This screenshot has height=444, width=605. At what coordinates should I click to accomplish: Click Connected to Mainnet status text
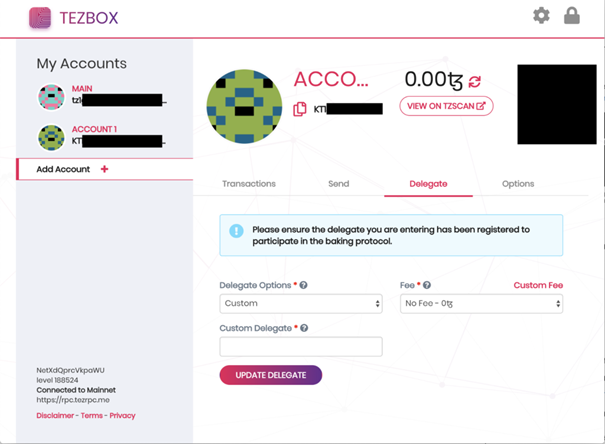(76, 390)
